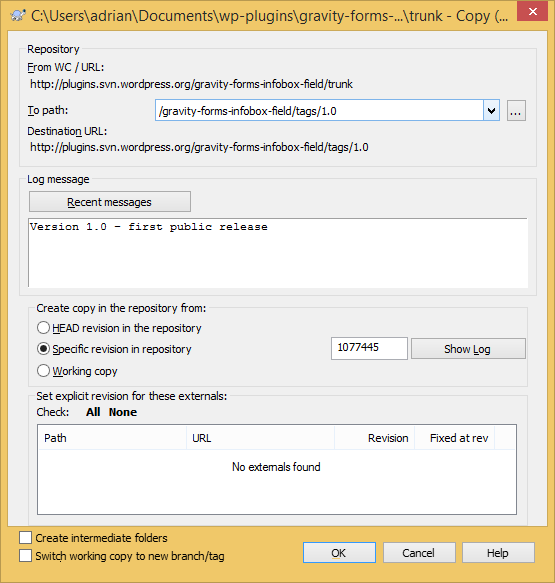Cancel the copy dialog
This screenshot has height=583, width=555.
coord(419,553)
